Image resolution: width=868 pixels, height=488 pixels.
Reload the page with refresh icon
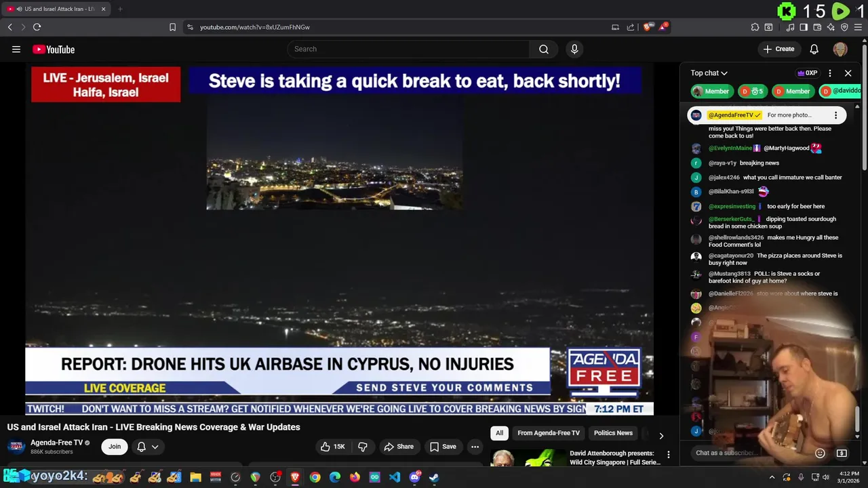[x=37, y=27]
